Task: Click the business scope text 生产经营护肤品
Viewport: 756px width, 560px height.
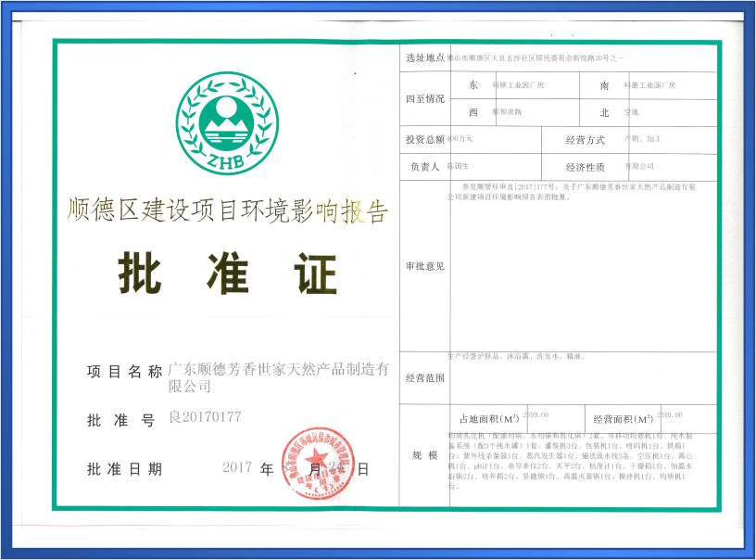Action: 516,356
